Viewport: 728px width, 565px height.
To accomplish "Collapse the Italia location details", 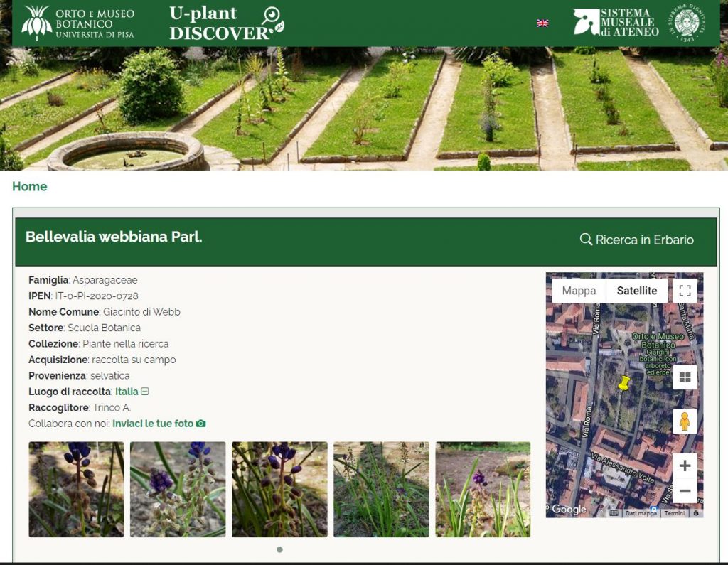I will [145, 392].
